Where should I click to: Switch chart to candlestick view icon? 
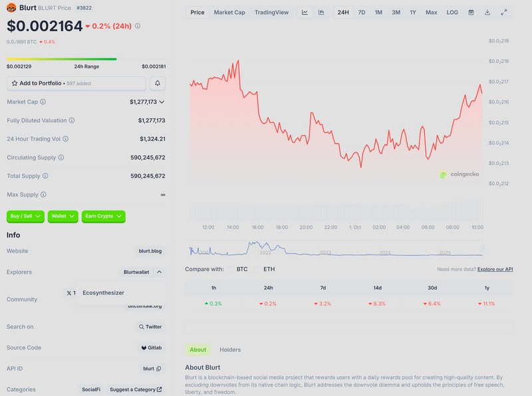point(321,13)
